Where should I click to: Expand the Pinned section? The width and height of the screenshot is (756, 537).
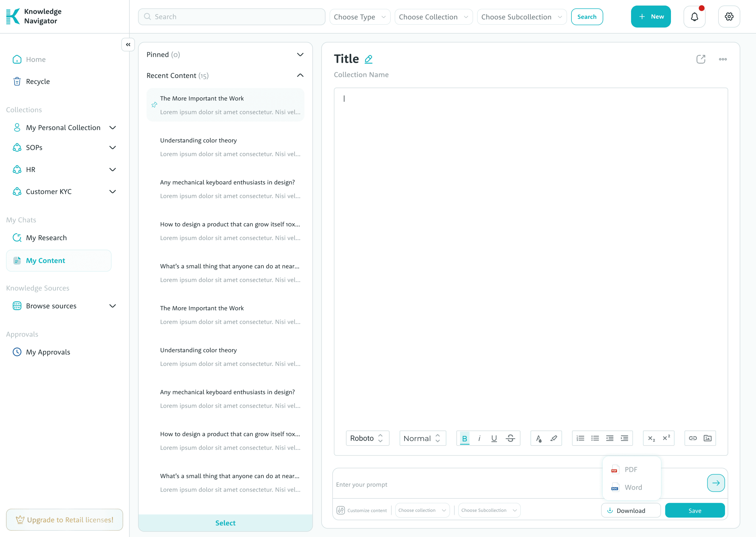[x=300, y=55]
